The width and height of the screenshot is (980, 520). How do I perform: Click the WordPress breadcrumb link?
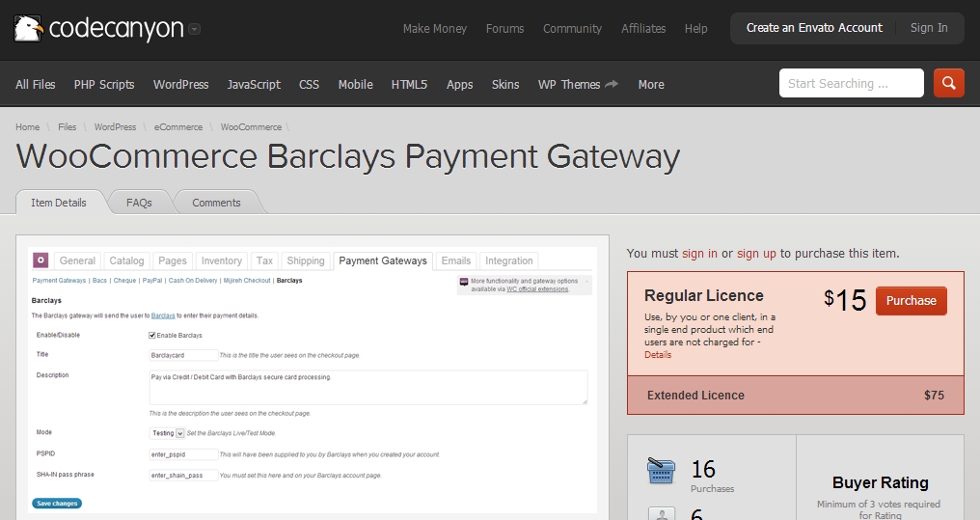[x=115, y=127]
